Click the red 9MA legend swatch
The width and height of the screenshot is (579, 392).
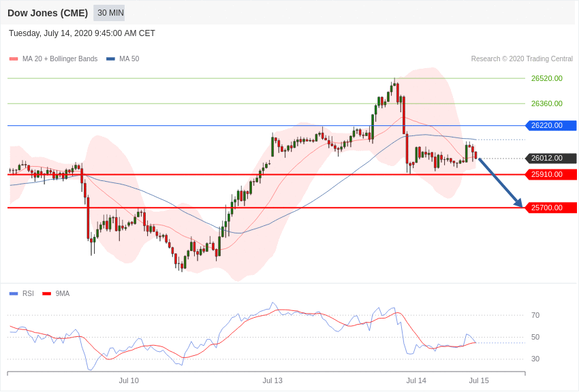46,294
